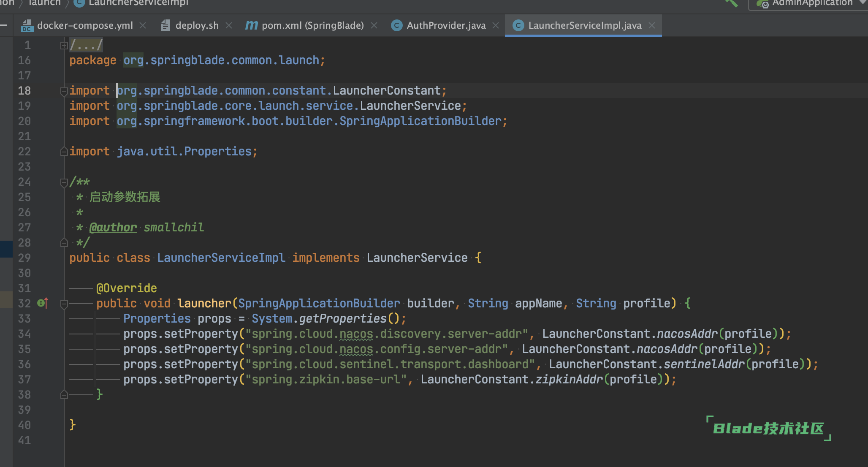The height and width of the screenshot is (467, 868).
Task: Close the deploy.sh tab
Action: [229, 25]
